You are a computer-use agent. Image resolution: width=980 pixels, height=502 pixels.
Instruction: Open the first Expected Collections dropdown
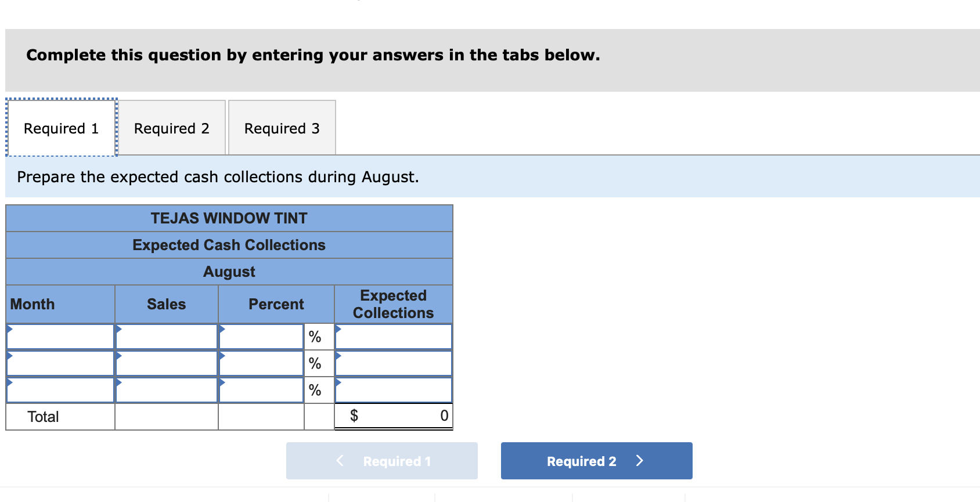tap(392, 336)
